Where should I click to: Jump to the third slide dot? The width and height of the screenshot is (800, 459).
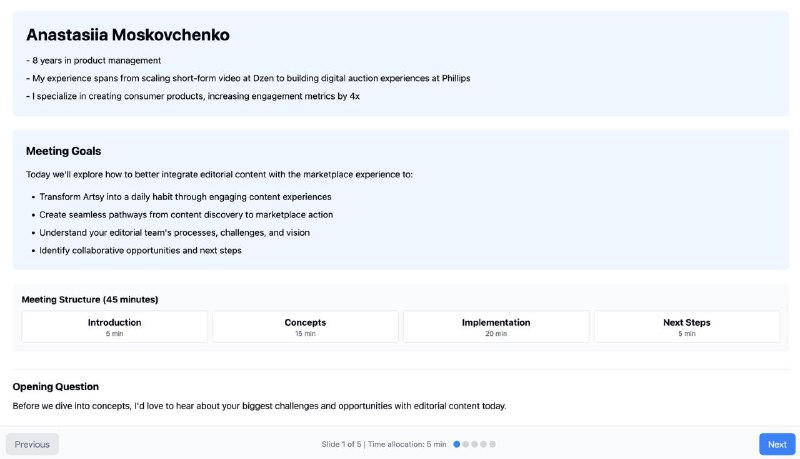pyautogui.click(x=474, y=444)
